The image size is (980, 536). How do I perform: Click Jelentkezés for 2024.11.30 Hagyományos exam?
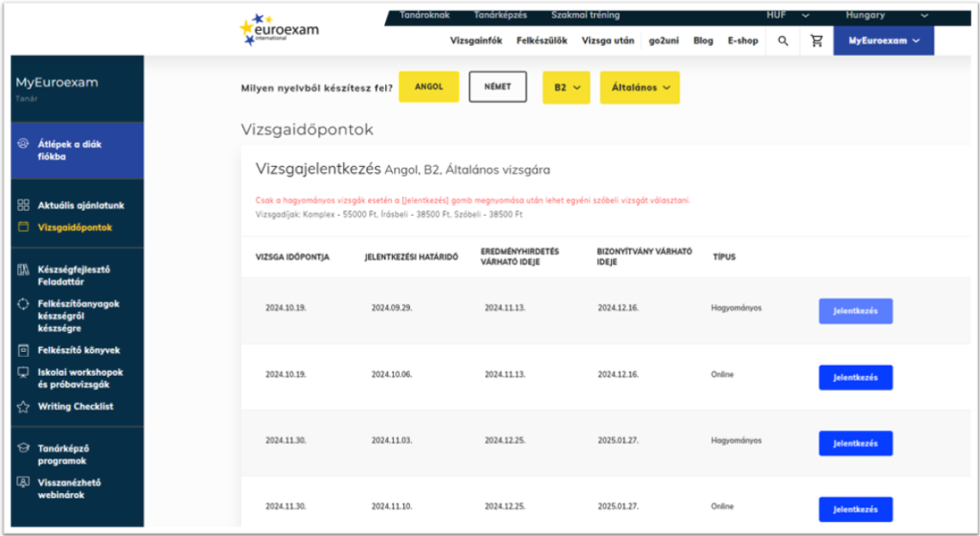tap(855, 443)
